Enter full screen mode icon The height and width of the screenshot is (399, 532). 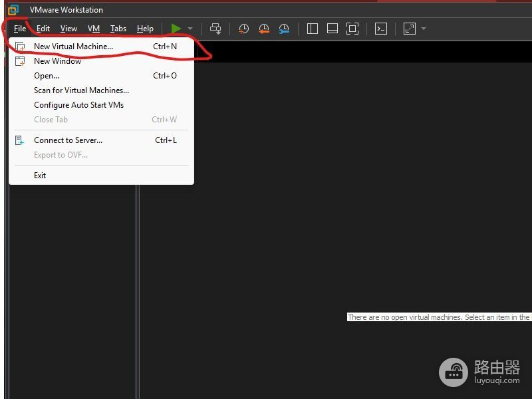(352, 29)
